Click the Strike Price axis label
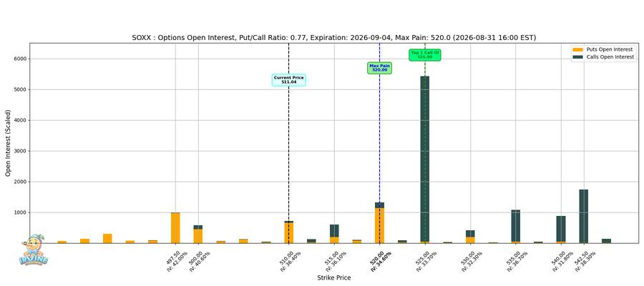Viewport: 644px width, 286px height. [334, 278]
